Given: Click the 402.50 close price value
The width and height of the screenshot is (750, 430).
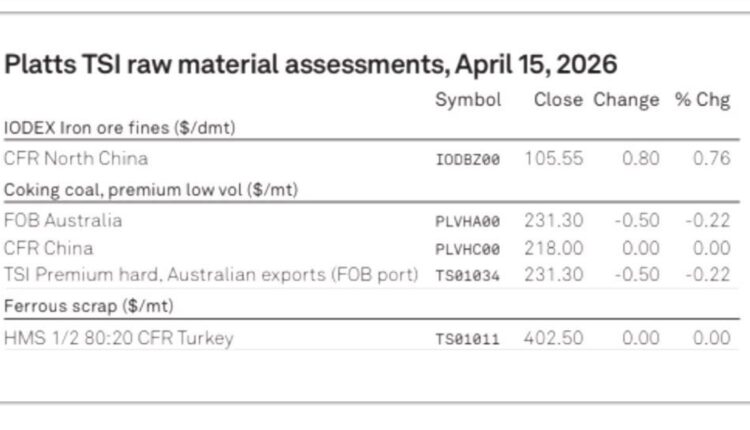Looking at the screenshot, I should 552,338.
